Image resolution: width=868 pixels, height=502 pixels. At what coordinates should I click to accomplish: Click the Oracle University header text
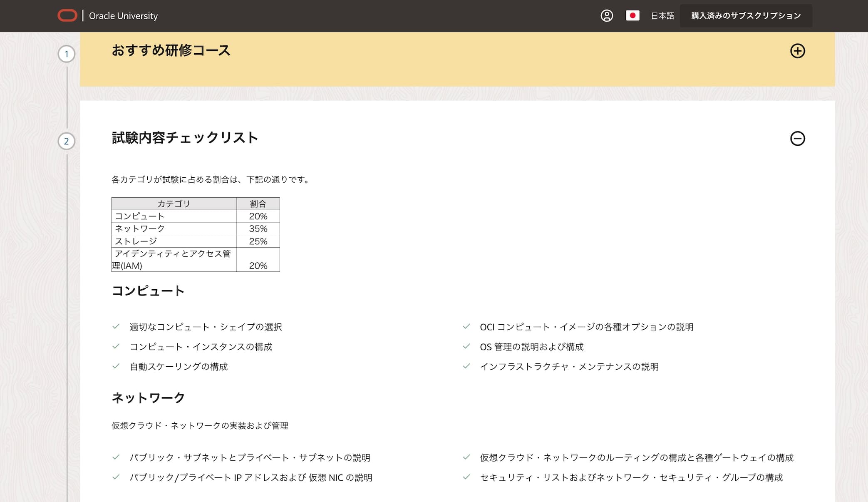[x=124, y=16]
